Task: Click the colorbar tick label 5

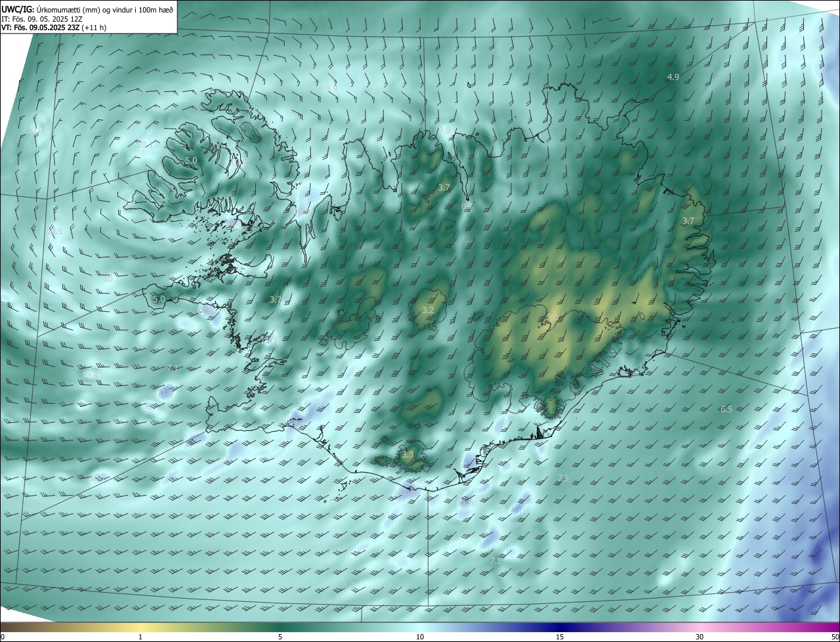Action: [280, 637]
